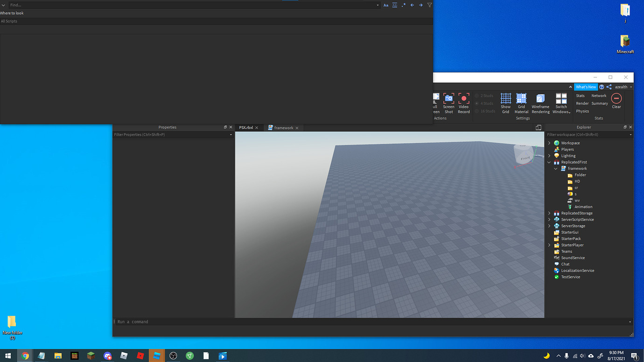Toggle match case in the Find bar
Screen dimensions: 644x362
pyautogui.click(x=386, y=5)
